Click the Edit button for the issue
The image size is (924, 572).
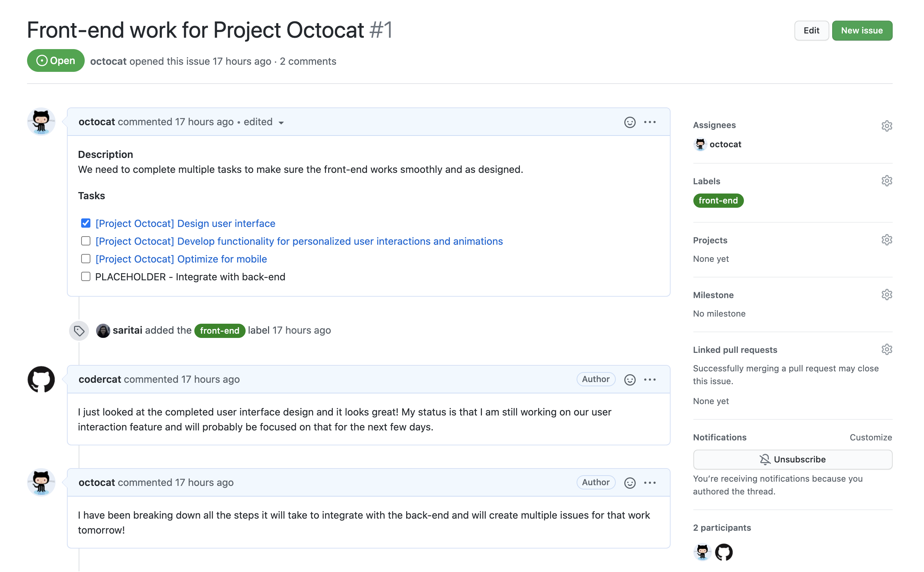pyautogui.click(x=811, y=30)
